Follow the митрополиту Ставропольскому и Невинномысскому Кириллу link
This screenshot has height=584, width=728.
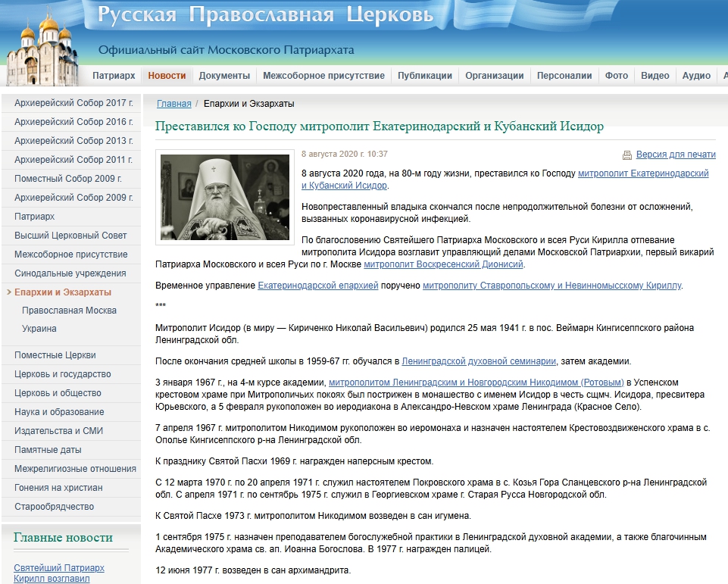[x=552, y=286]
